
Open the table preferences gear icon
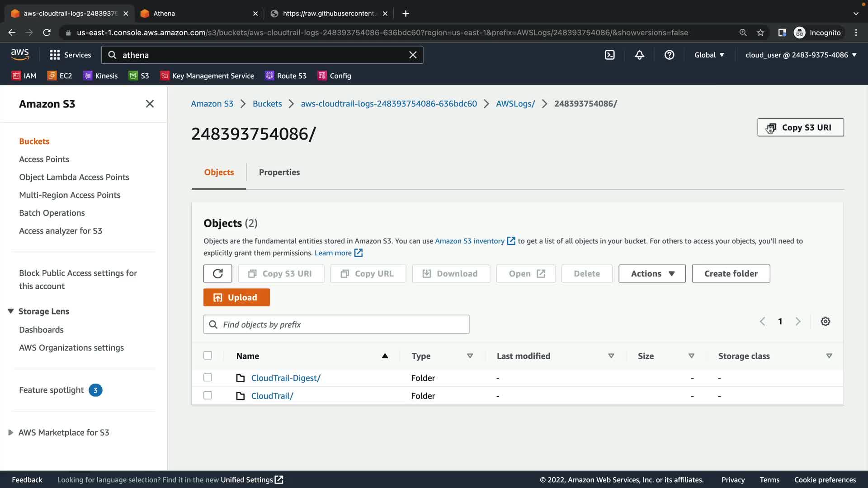[x=825, y=321]
